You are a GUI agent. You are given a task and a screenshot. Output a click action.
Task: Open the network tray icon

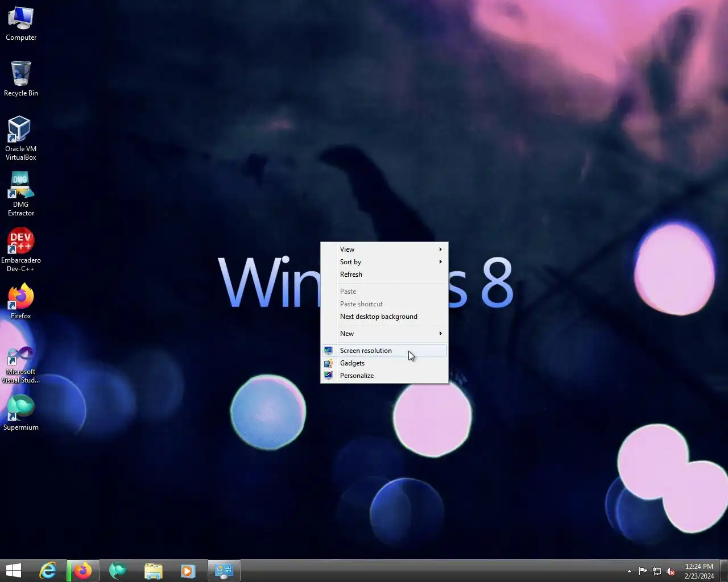(x=657, y=571)
